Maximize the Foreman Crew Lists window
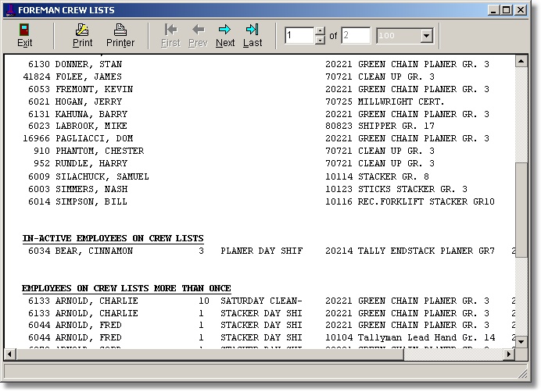 [x=507, y=10]
